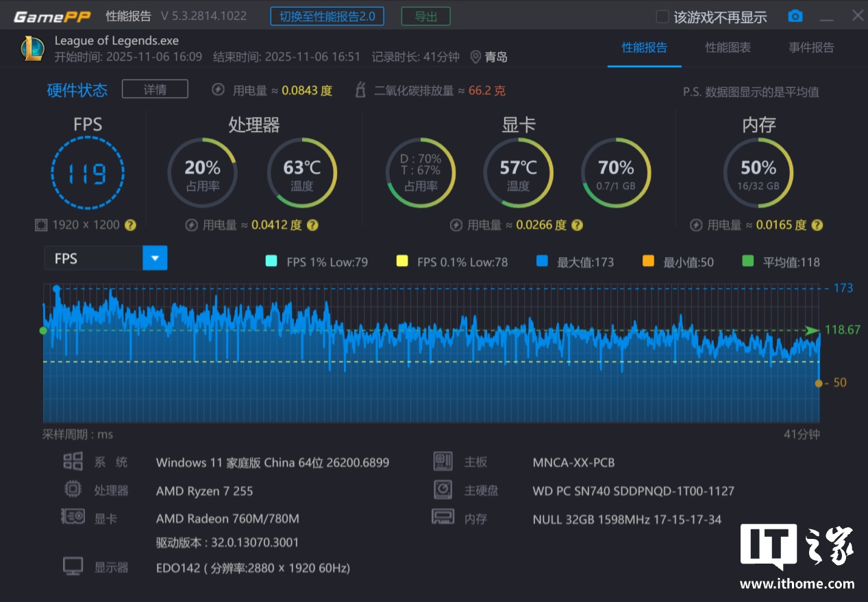Screen dimensions: 868x602
Task: Click the 切换至性能报告2.0 button
Action: click(x=327, y=16)
